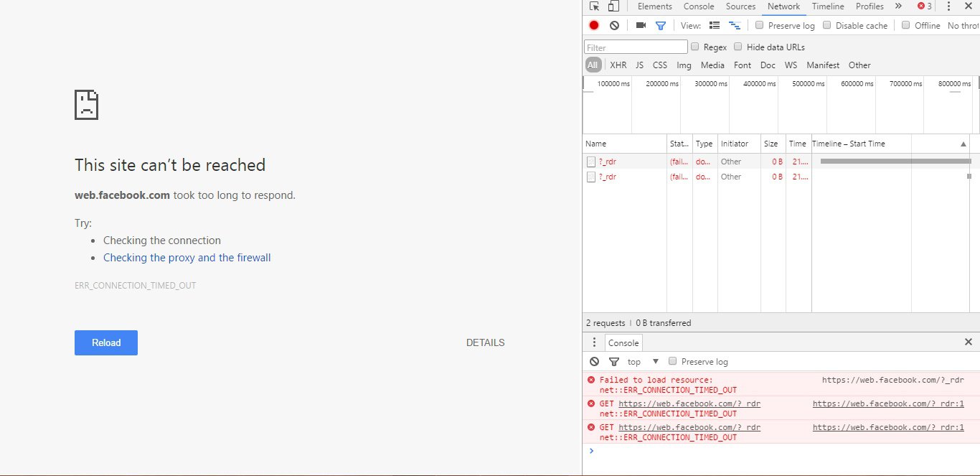Screen dimensions: 980x476
Task: Sort by the Initiator column header
Action: coord(739,144)
